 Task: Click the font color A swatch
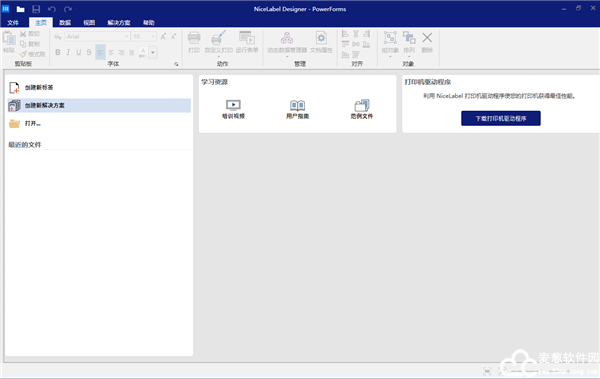(143, 52)
